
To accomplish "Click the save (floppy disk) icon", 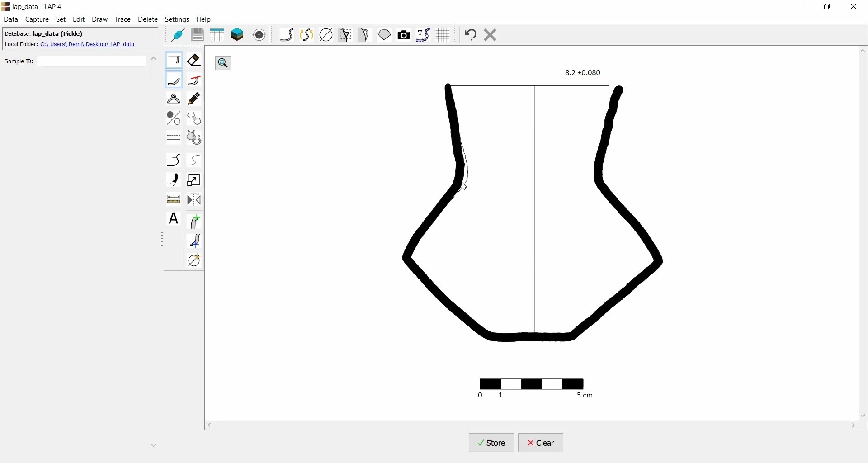I will pyautogui.click(x=198, y=35).
